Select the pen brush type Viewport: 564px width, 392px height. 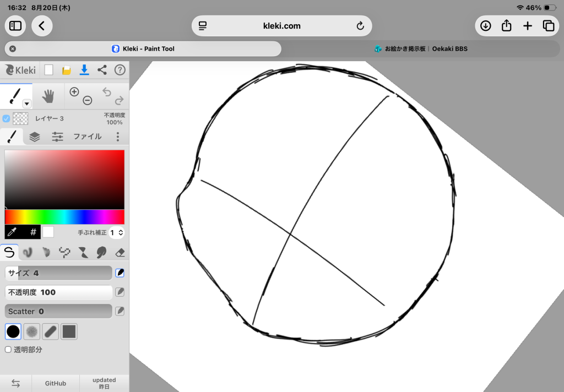9,252
